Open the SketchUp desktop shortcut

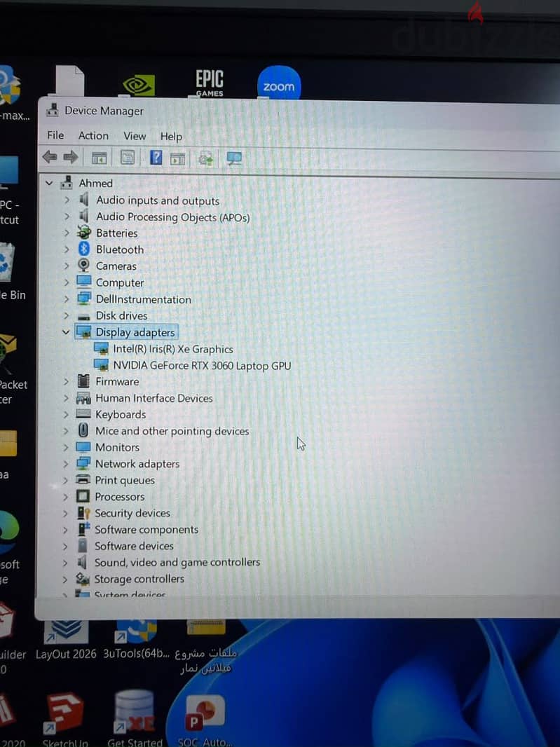(64, 720)
